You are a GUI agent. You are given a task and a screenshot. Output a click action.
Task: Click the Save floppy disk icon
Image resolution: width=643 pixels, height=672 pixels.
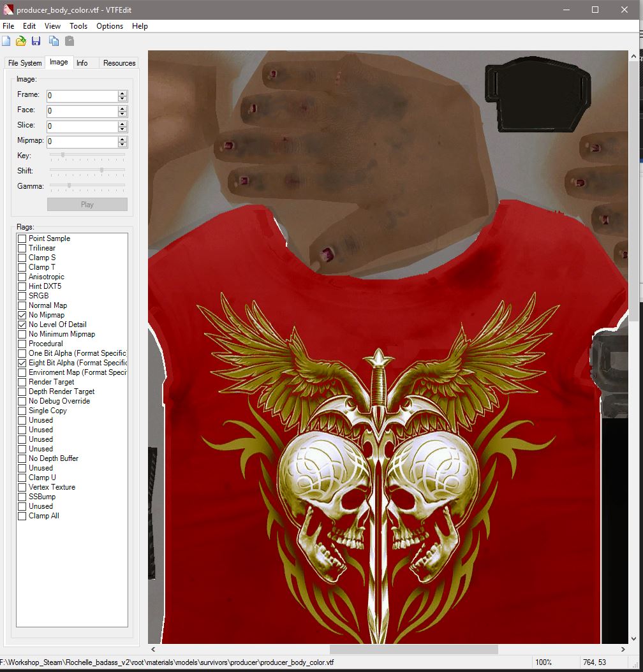pyautogui.click(x=36, y=41)
